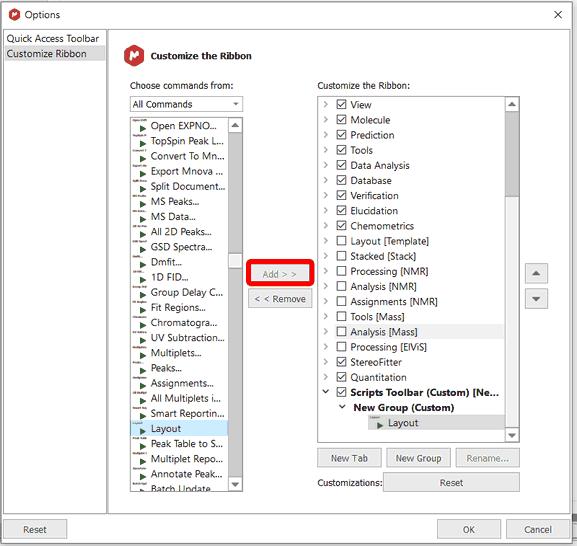Screen dimensions: 577x546
Task: Move selected item down with arrow button
Action: pos(536,299)
